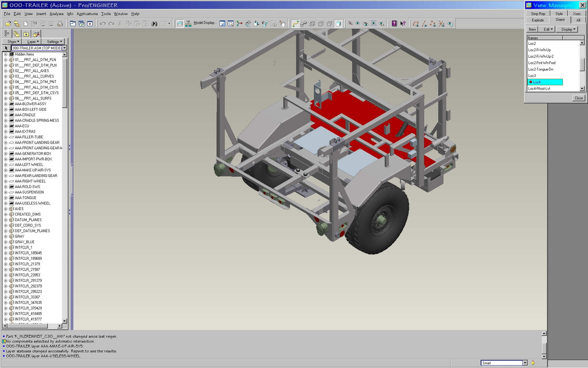Image resolution: width=588 pixels, height=368 pixels.
Task: Click the Repaint screen icon
Action: click(x=222, y=24)
